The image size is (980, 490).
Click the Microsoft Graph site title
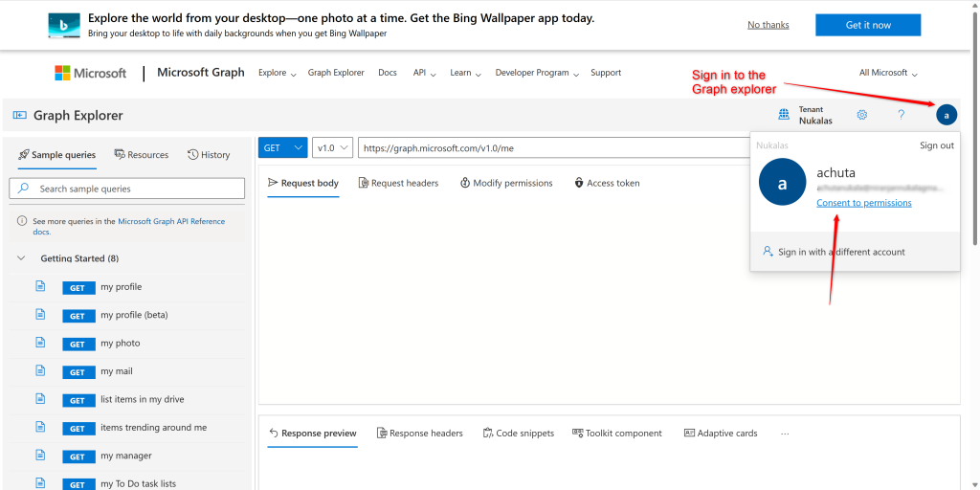point(201,73)
